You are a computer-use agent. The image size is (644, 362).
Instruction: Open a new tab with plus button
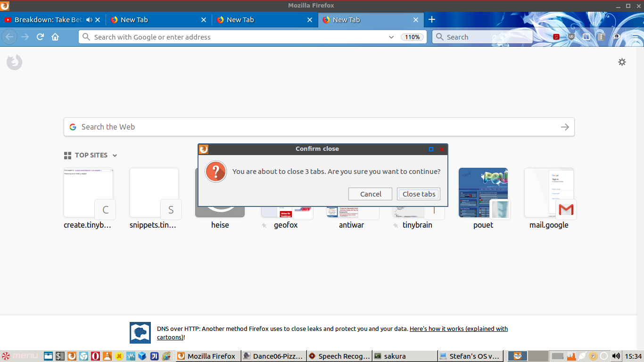(x=432, y=20)
